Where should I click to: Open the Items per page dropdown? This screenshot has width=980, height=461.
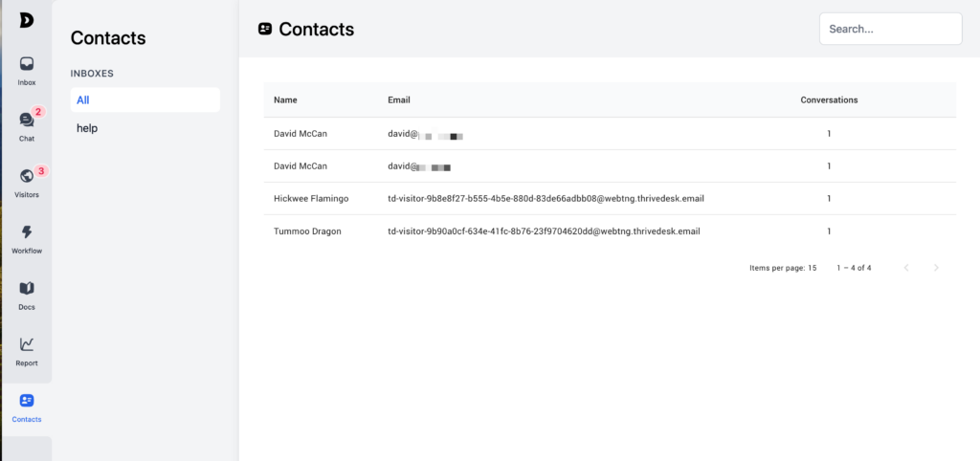(x=811, y=268)
